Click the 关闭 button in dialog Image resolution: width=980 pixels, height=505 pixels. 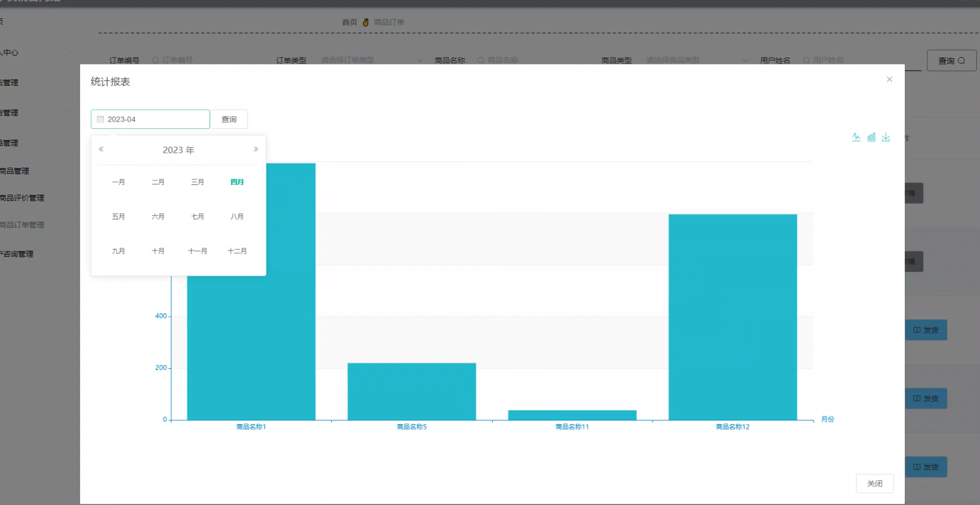(x=875, y=484)
